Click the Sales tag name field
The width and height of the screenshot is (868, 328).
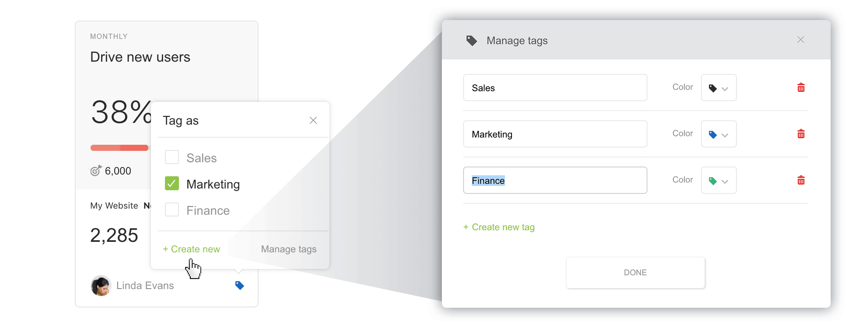pos(555,88)
